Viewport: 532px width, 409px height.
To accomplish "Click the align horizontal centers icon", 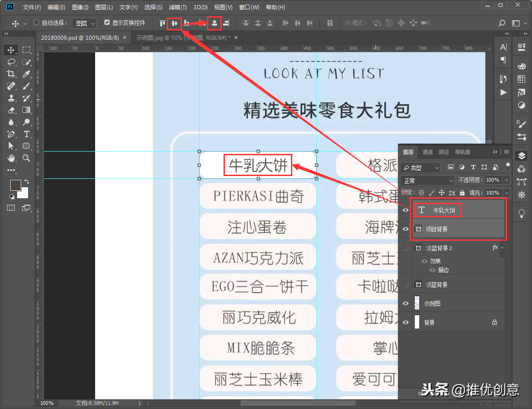I will 214,23.
